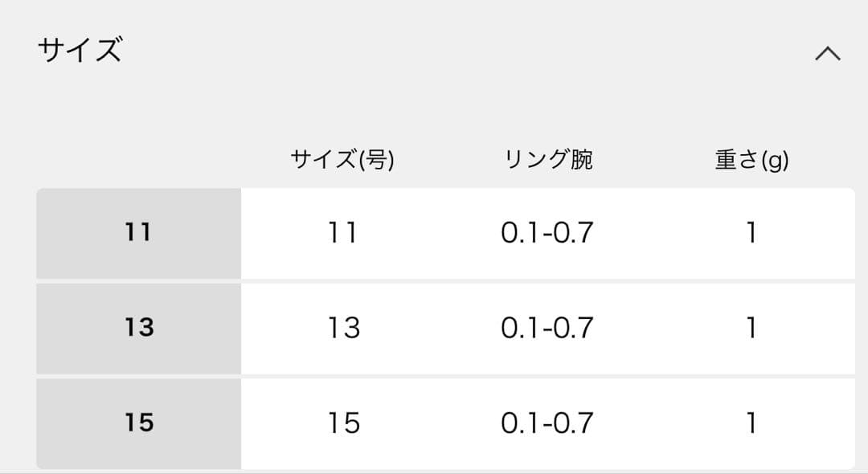
Task: Select the サイズ(号) column header
Action: (343, 157)
